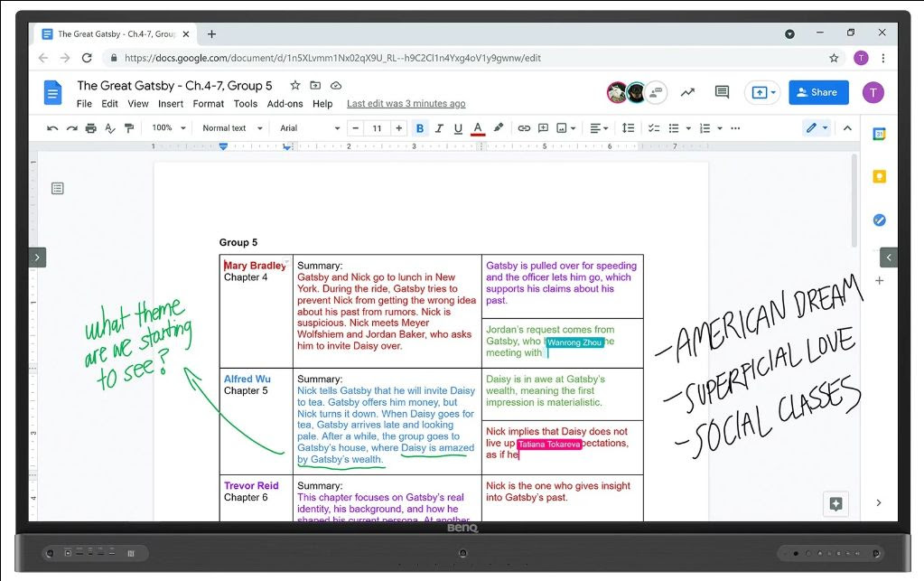Viewport: 924px width, 581px height.
Task: Click the Explore button at the page corner
Action: pos(835,504)
